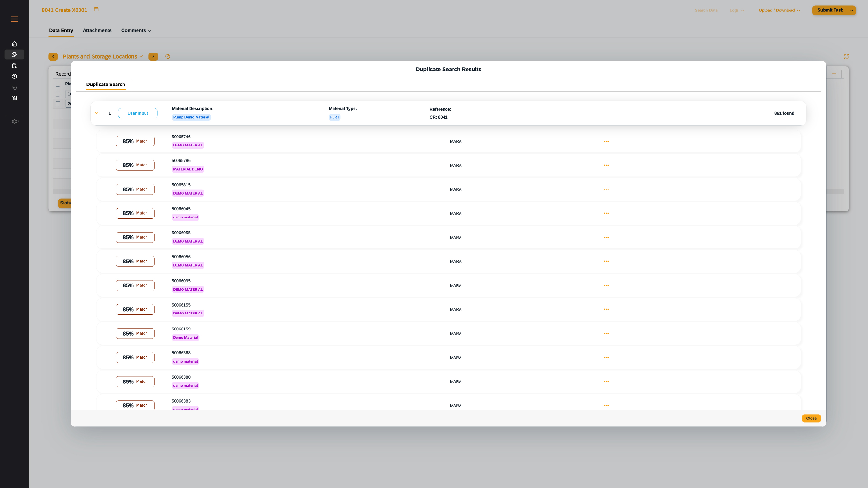Click MATERIAL DEMO tag of 50065786

[x=188, y=169]
